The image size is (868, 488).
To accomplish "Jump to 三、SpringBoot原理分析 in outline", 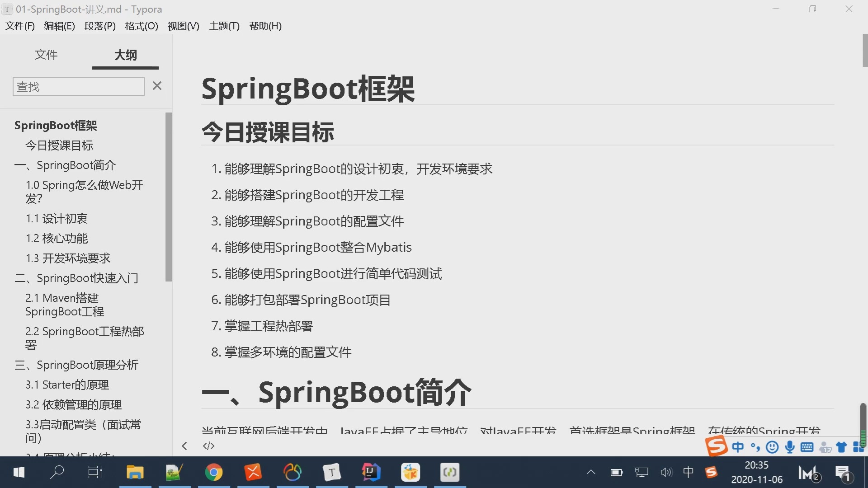I will (x=76, y=365).
